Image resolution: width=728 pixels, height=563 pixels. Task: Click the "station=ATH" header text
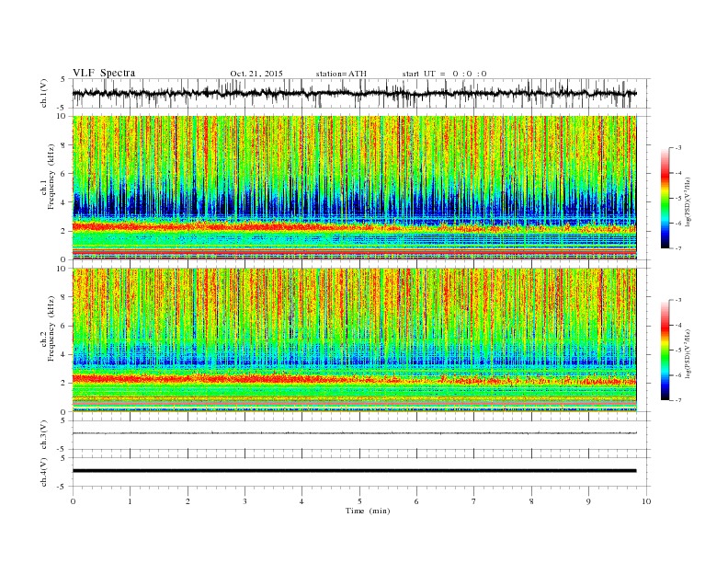341,74
